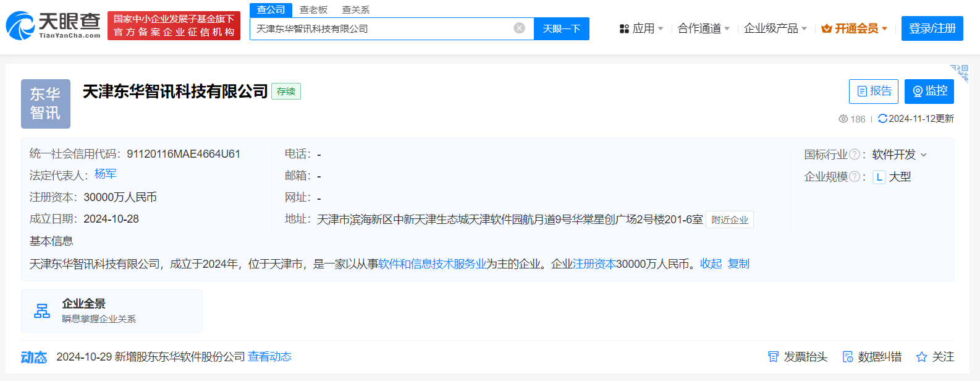Expand the 企业级产品 dropdown

(775, 28)
